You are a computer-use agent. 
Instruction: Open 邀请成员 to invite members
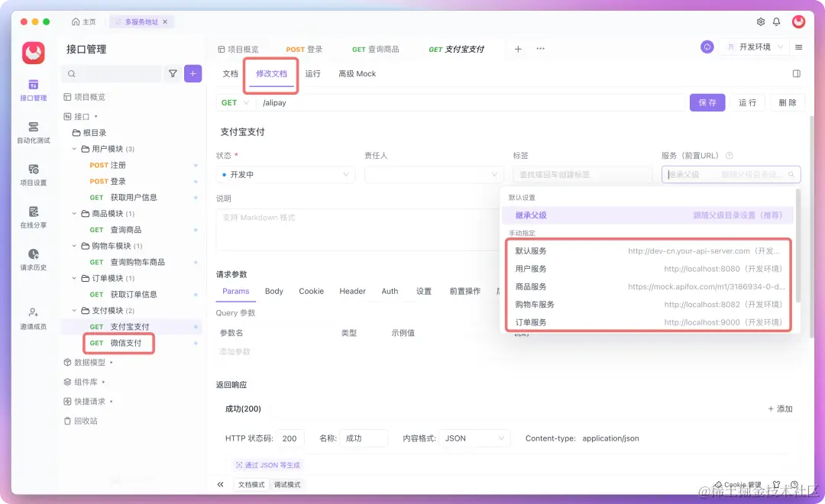click(34, 315)
